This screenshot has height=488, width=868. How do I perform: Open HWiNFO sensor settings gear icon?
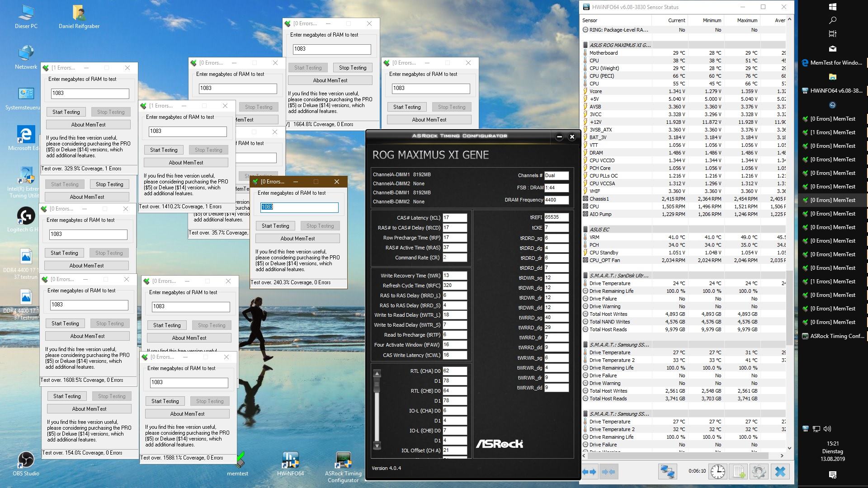tap(759, 472)
